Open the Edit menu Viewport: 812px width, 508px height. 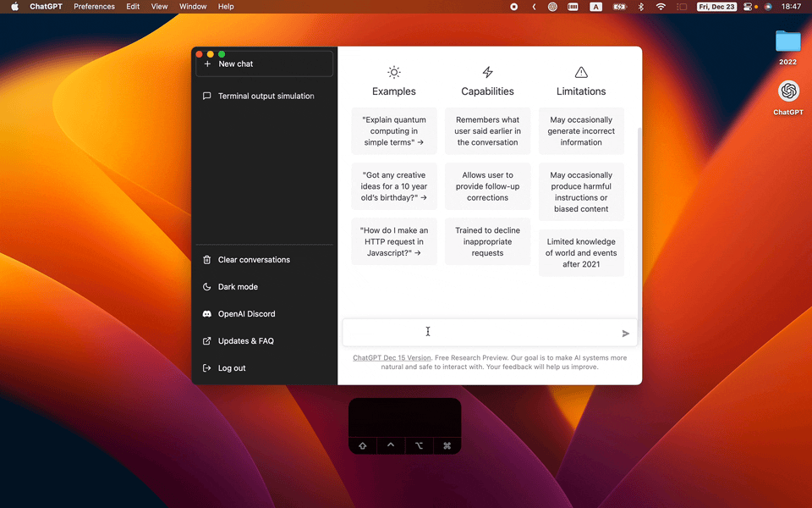pos(133,7)
